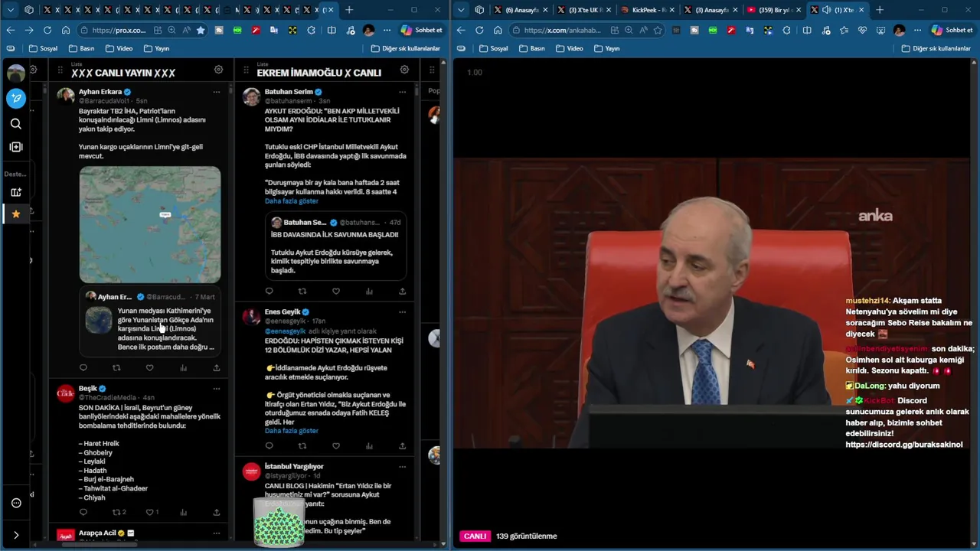Compose a new post in X Pro sidebar
This screenshot has width=980, height=551.
point(16,98)
